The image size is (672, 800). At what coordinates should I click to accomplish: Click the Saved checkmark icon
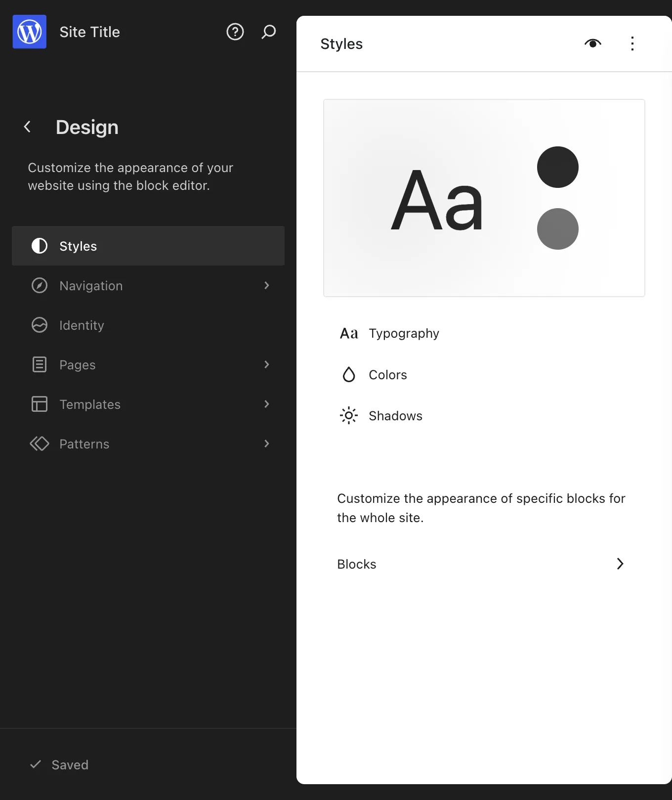tap(36, 764)
